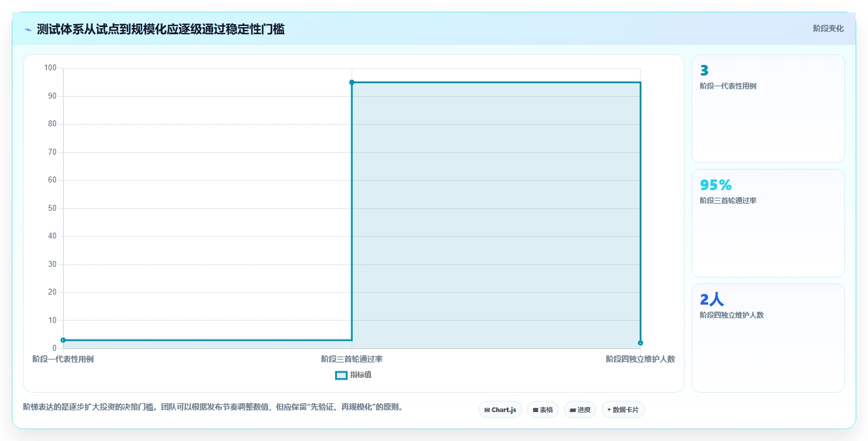The width and height of the screenshot is (868, 441).
Task: Click the footnote text about 阶梯表达
Action: (x=215, y=407)
